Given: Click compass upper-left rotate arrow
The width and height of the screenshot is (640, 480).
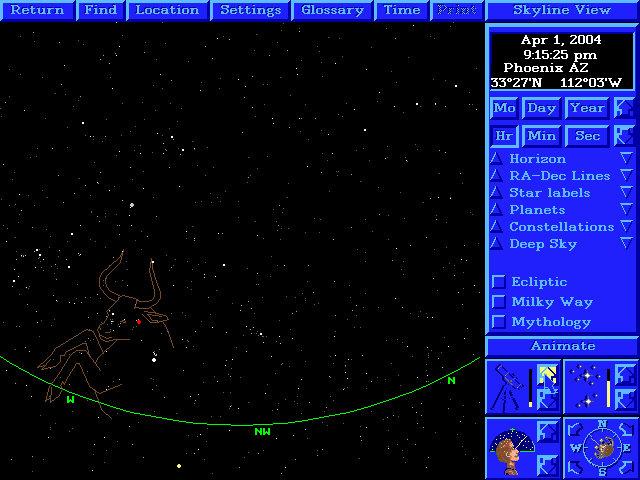Looking at the screenshot, I should click(x=575, y=429).
